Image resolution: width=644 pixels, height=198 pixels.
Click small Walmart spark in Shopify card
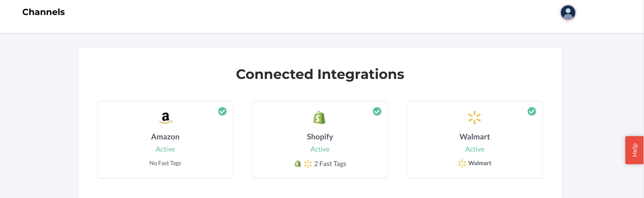pyautogui.click(x=308, y=164)
